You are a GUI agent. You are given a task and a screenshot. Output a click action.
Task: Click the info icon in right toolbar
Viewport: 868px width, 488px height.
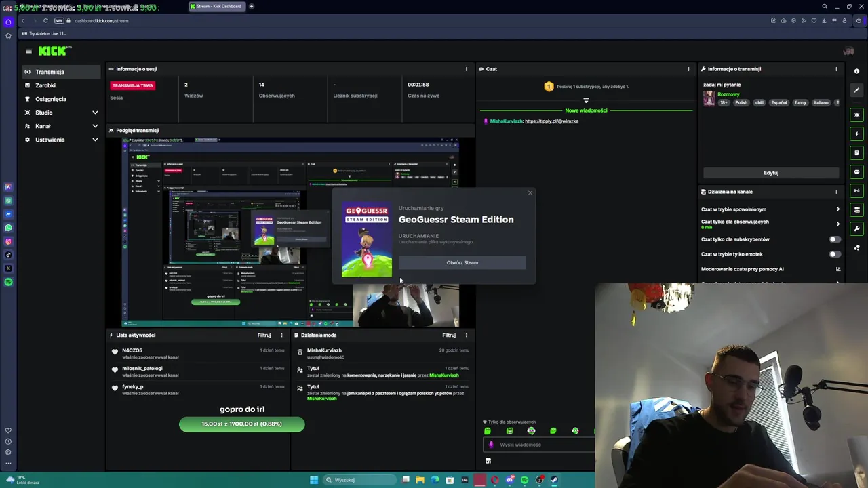pyautogui.click(x=857, y=71)
